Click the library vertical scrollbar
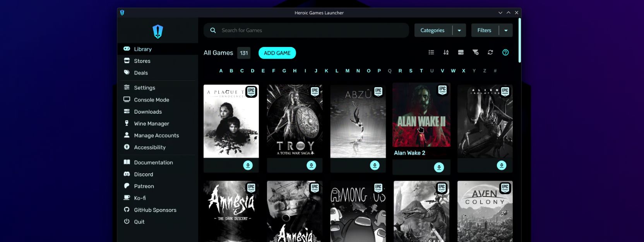Viewport: 644px width, 242px height. 519,40
